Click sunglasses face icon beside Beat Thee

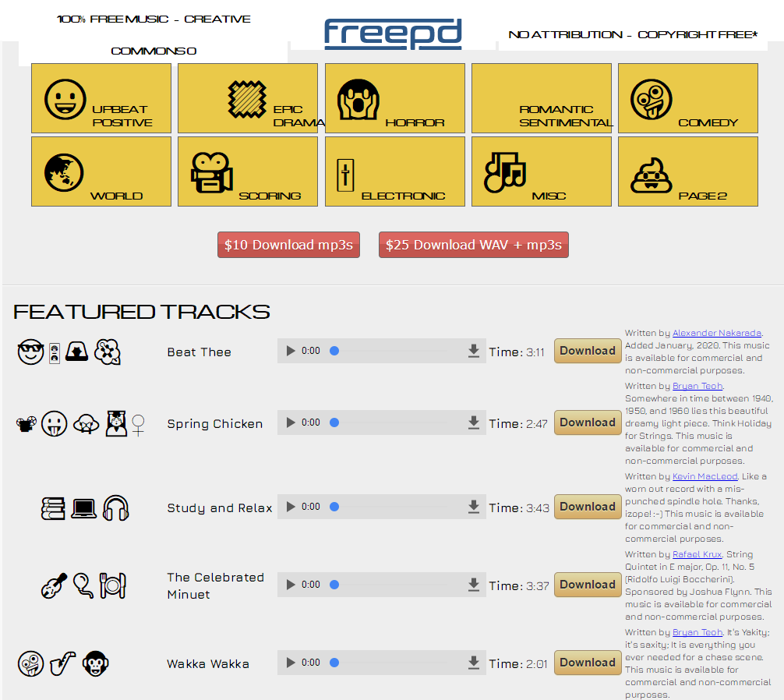click(30, 352)
